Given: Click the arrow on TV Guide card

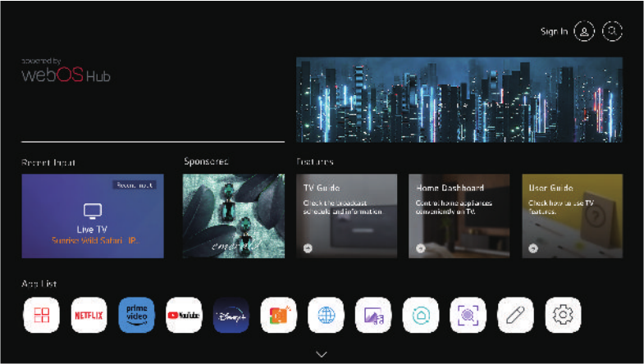Looking at the screenshot, I should point(308,248).
